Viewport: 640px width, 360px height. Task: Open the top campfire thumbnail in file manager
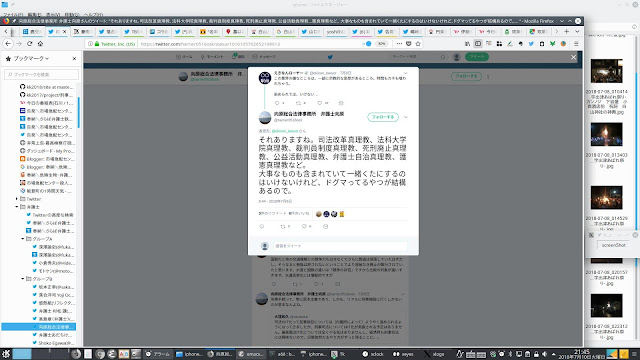point(607,71)
